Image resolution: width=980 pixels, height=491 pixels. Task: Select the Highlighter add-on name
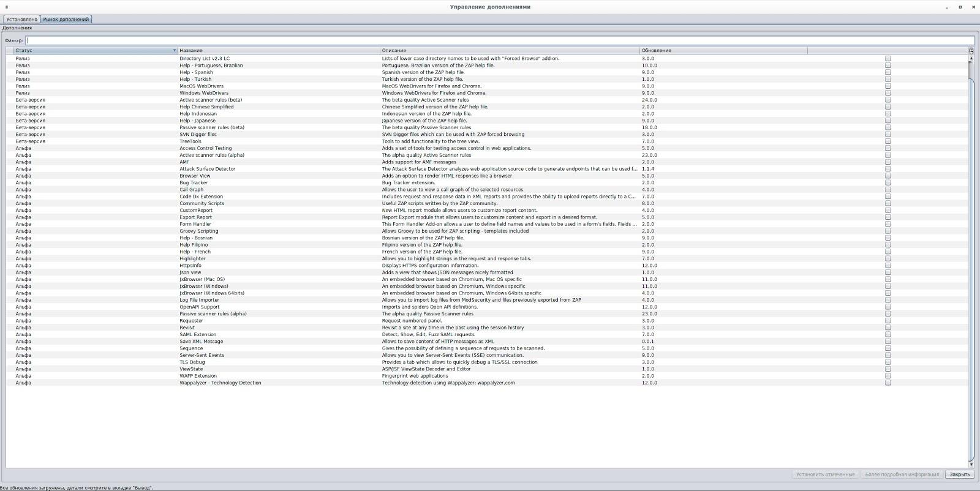coord(192,258)
